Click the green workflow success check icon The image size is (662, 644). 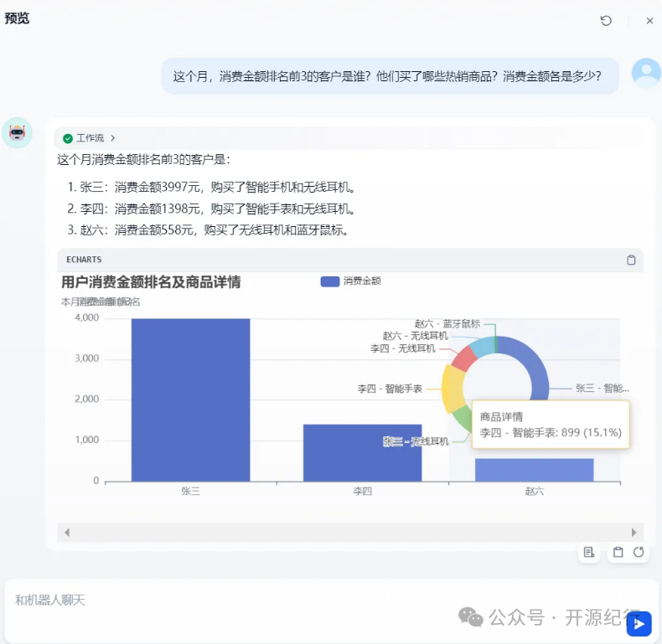pos(68,138)
